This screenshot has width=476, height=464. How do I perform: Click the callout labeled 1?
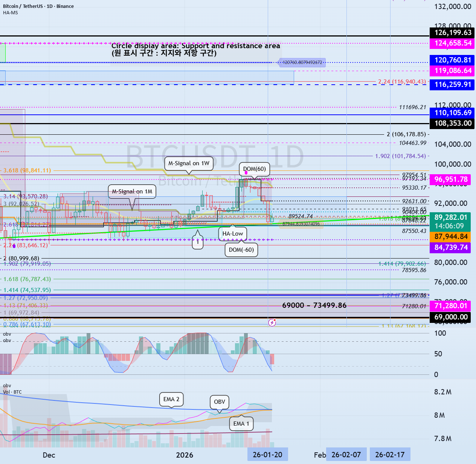coord(198,242)
